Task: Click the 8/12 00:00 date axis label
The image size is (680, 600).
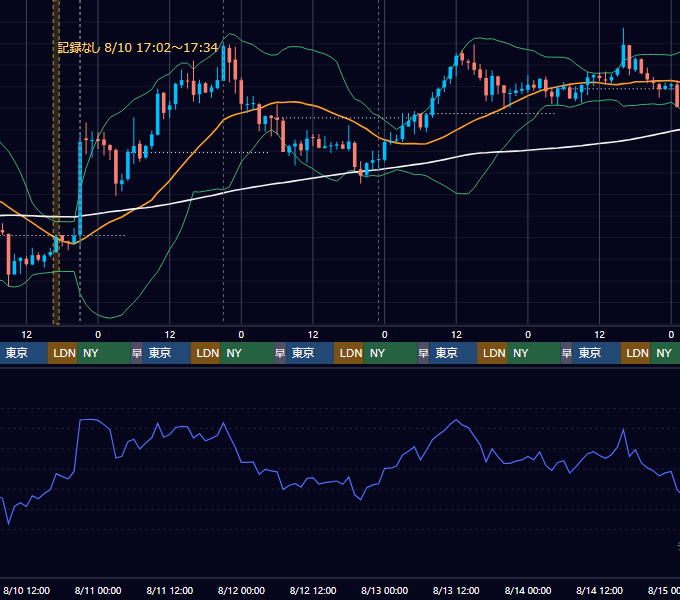Action: [x=241, y=590]
